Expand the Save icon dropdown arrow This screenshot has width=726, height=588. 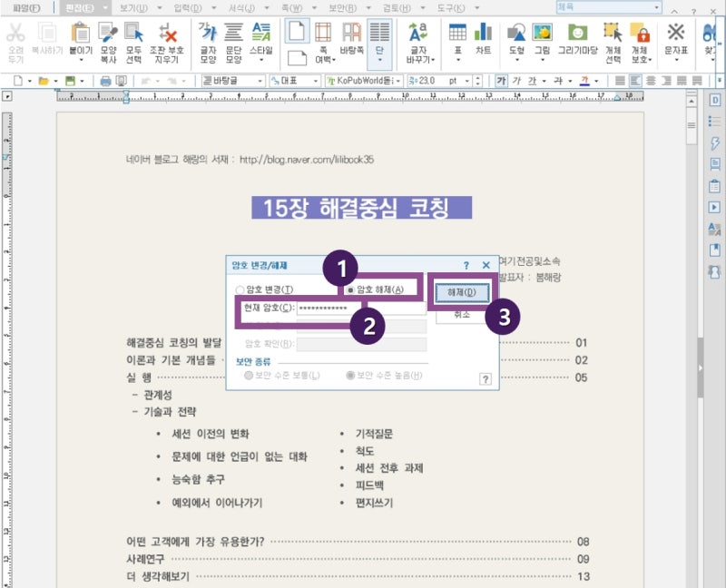[82, 82]
